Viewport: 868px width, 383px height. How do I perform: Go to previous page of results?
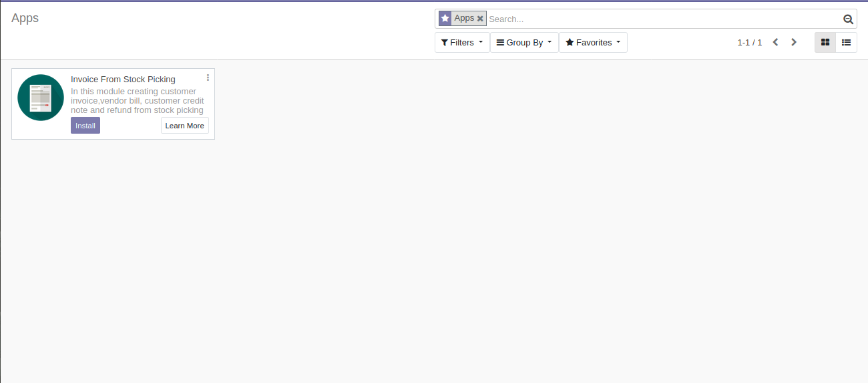tap(775, 42)
